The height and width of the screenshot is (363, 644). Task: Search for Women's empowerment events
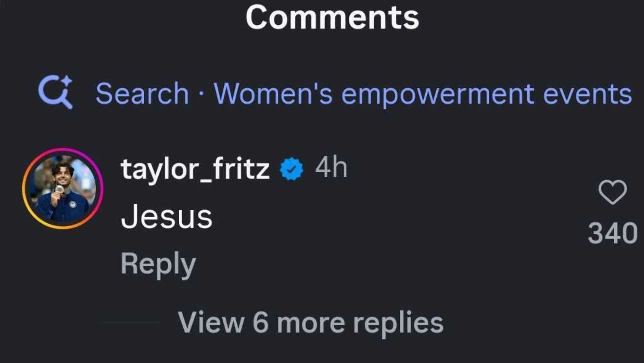coord(423,94)
